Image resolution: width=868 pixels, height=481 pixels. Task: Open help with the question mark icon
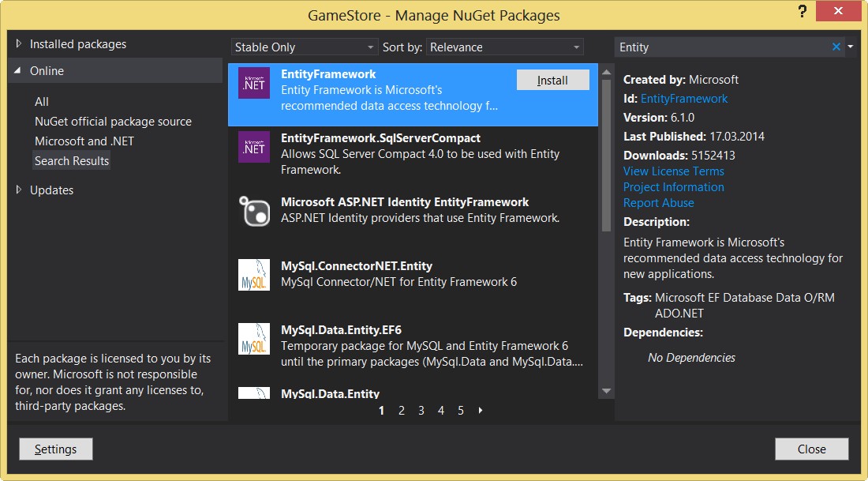click(x=803, y=12)
